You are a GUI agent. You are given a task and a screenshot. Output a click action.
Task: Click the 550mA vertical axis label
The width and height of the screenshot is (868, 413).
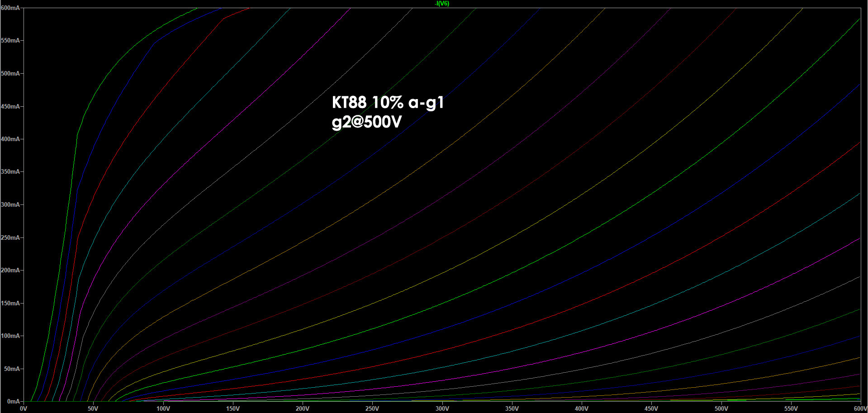(x=10, y=40)
